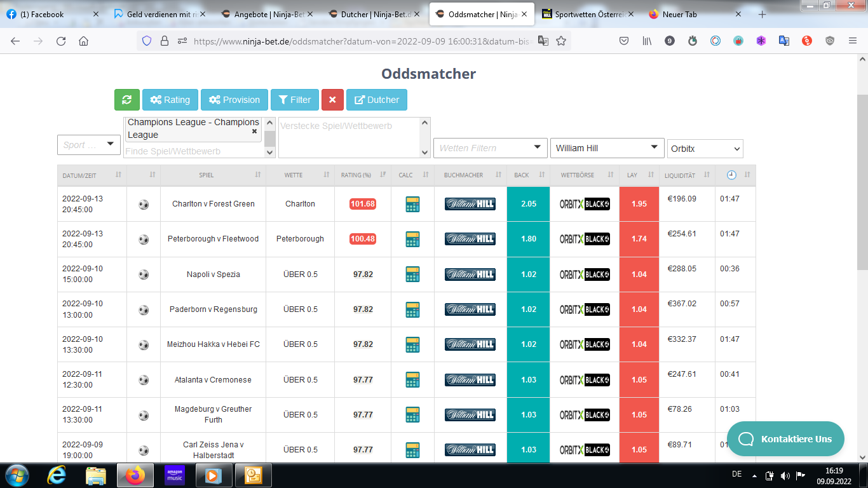This screenshot has width=868, height=488.
Task: Click the red X clear-filters button
Action: 332,100
